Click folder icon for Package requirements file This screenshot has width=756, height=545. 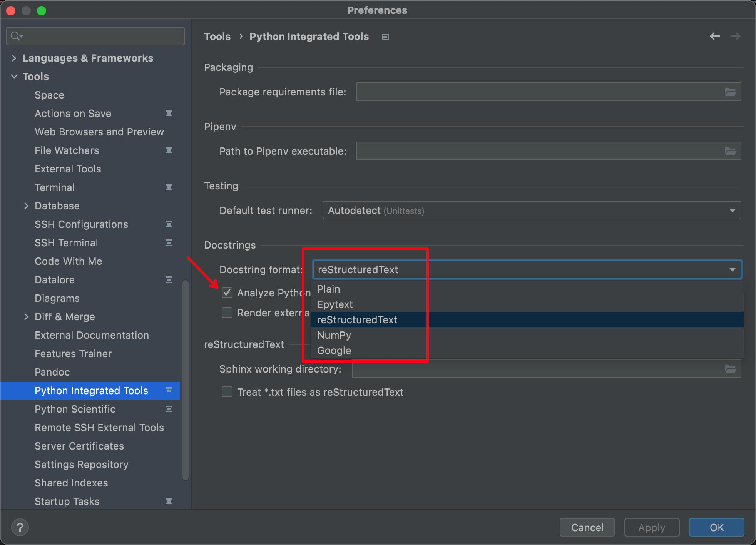[x=730, y=92]
